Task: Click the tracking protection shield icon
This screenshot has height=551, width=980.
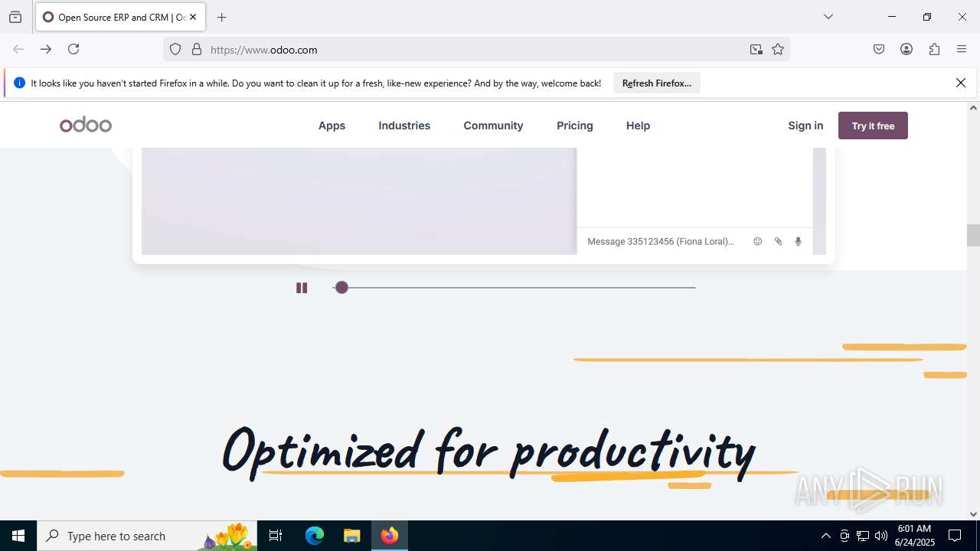Action: tap(175, 50)
